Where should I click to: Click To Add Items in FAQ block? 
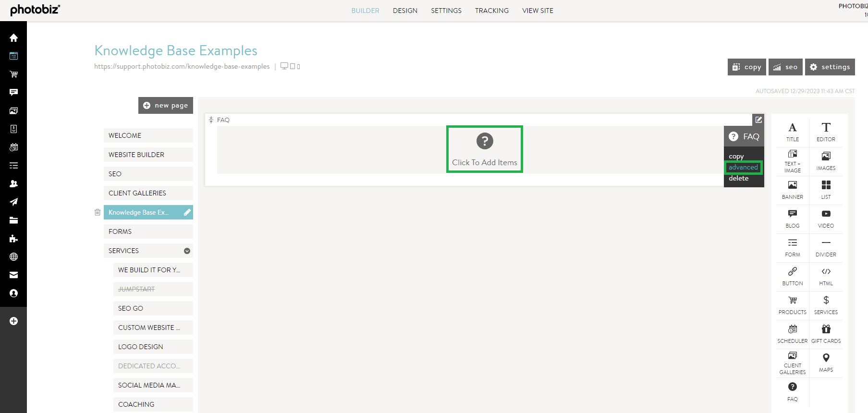point(484,149)
